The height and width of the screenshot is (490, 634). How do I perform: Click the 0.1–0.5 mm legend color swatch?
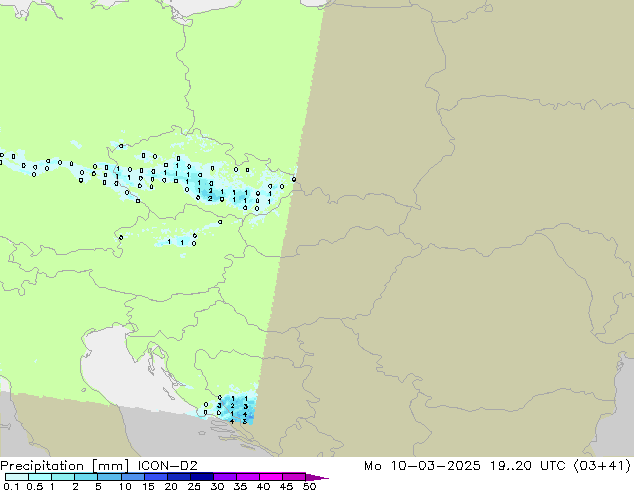pos(17,477)
